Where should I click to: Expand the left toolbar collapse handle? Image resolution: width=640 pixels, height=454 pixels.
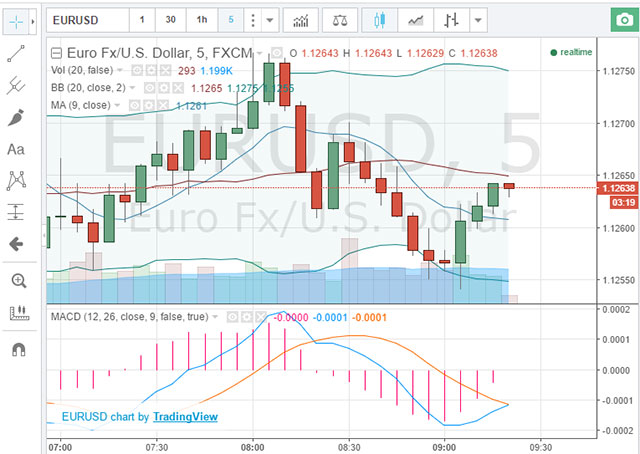(x=44, y=236)
